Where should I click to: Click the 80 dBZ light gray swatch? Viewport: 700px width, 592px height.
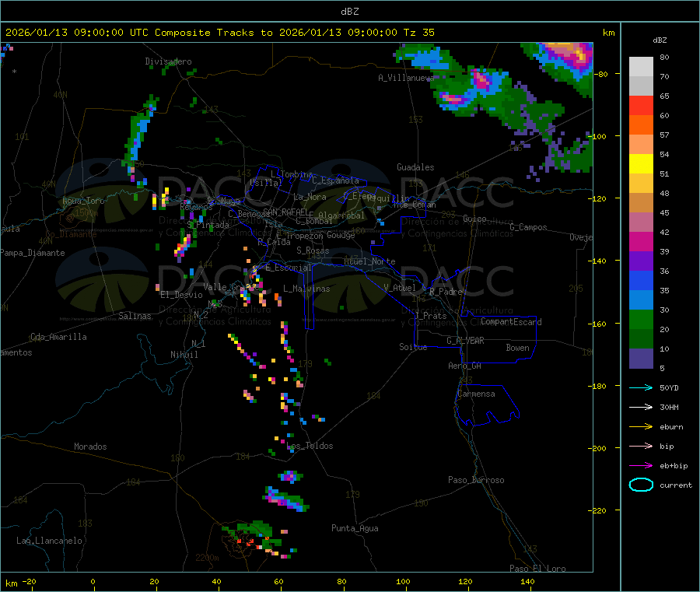(x=641, y=67)
